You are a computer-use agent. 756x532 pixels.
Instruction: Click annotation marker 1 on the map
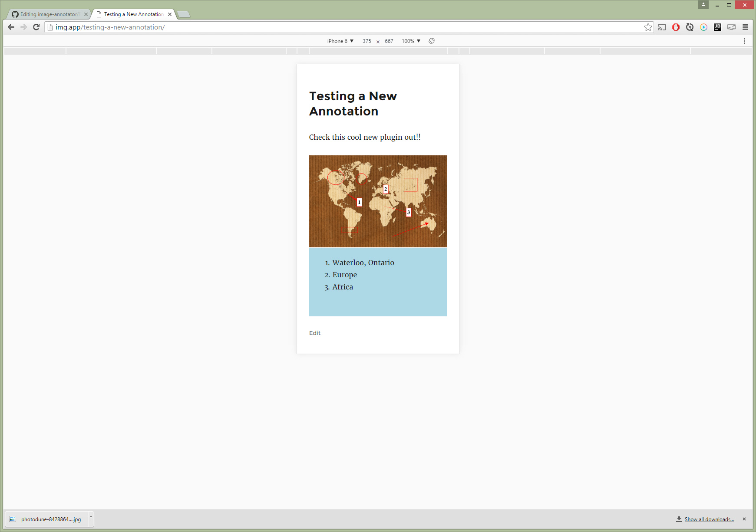point(359,202)
